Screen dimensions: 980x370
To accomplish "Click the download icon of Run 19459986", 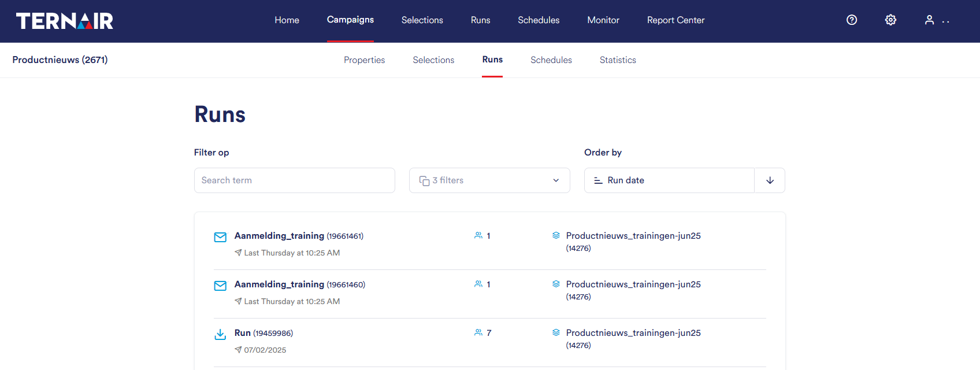I will pyautogui.click(x=220, y=334).
